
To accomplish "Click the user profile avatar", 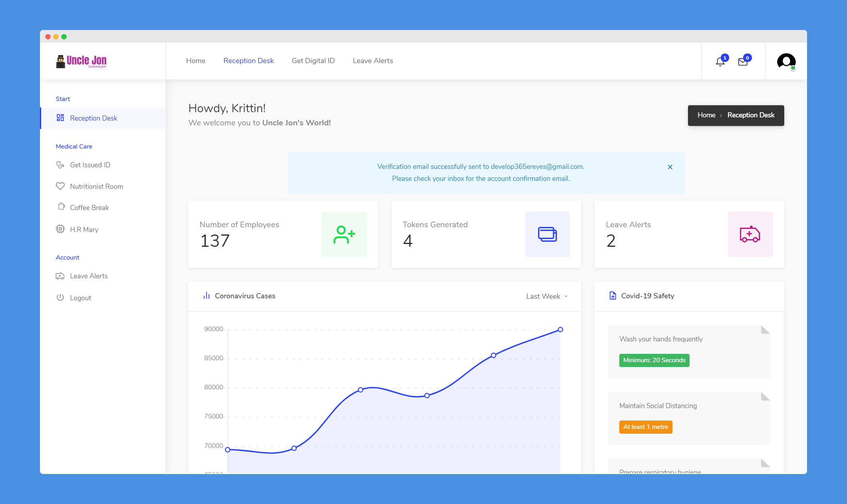I will point(786,61).
